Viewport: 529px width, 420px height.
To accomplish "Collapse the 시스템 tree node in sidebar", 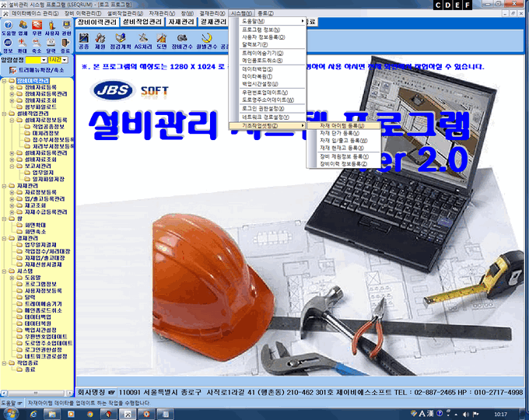I will (4, 271).
